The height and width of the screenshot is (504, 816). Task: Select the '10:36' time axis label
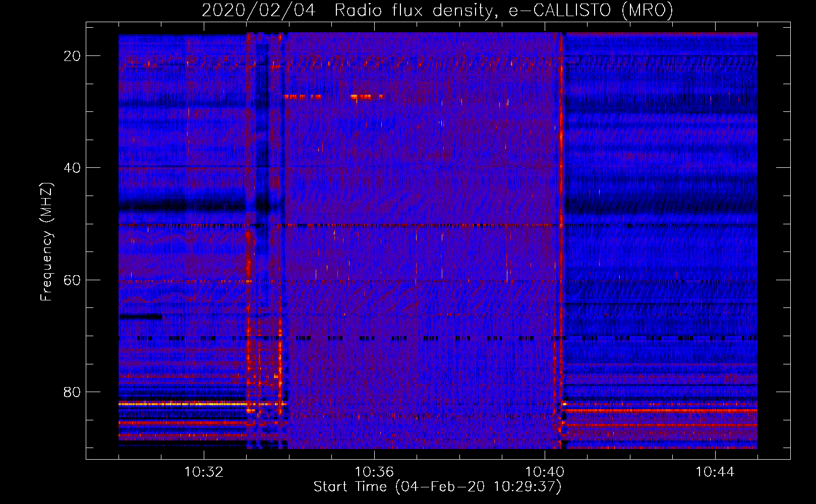point(374,472)
